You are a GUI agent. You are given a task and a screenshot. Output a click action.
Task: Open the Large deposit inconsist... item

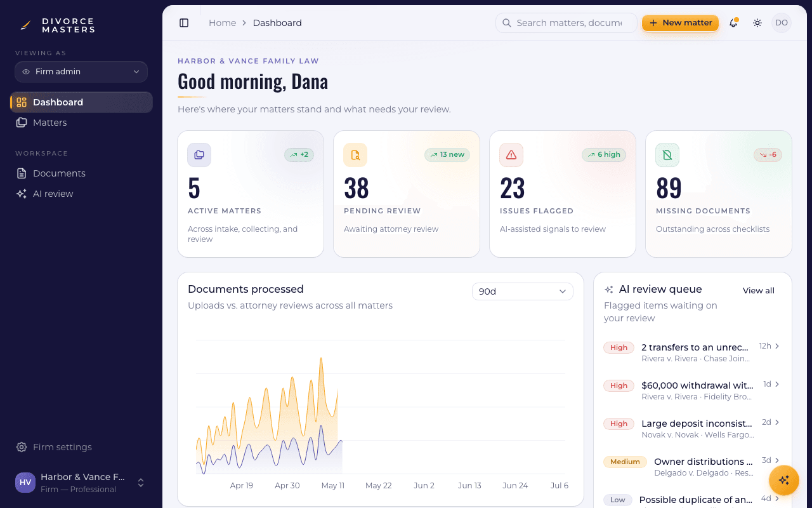692,429
